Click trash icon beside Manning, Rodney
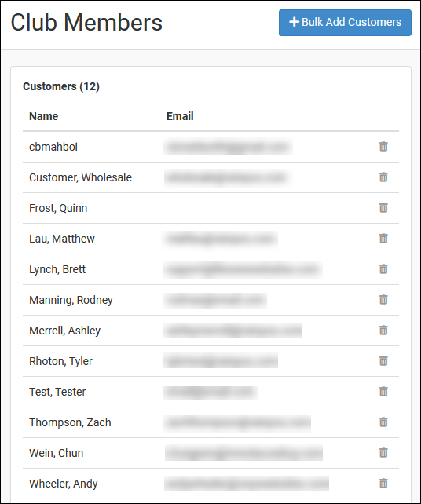Viewport: 421px width, 504px height. click(x=383, y=300)
